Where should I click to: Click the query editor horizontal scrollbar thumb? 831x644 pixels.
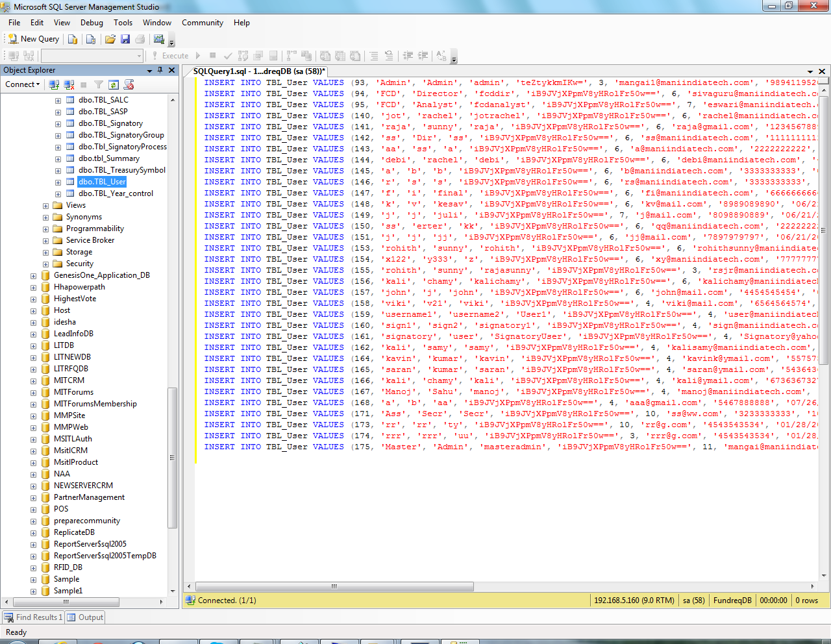tap(334, 586)
